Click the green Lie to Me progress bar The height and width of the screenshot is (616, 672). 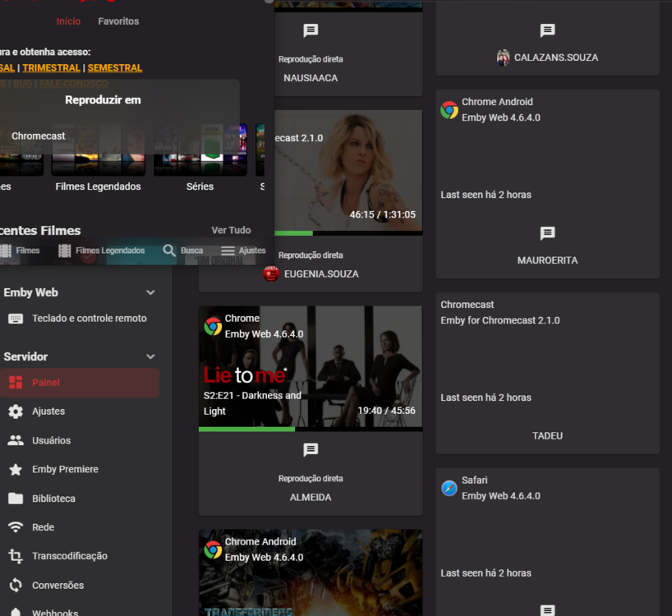[x=246, y=428]
